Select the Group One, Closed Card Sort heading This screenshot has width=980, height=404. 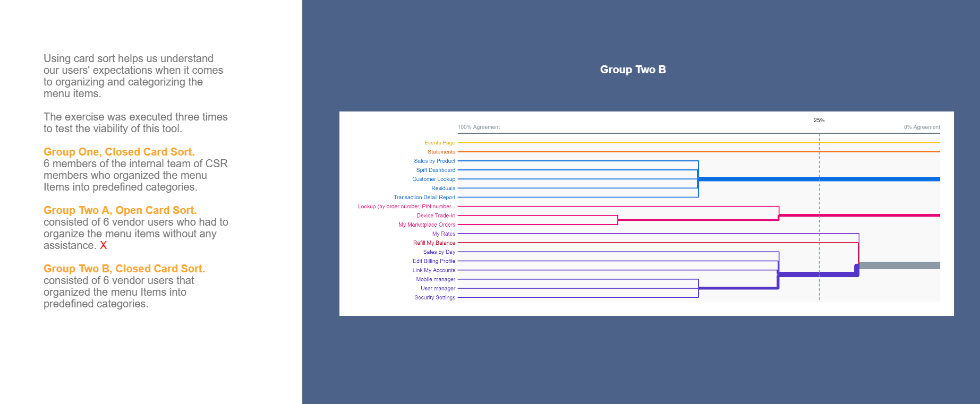(119, 152)
